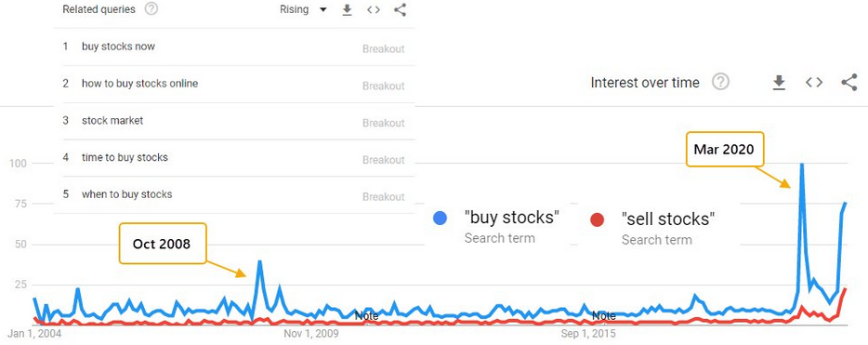Click the dropdown arrow next to Rising
The image size is (868, 345).
click(x=323, y=10)
